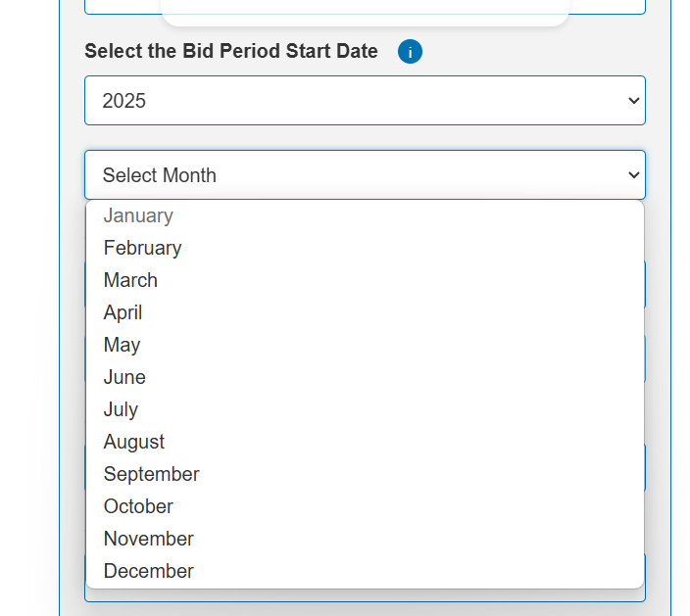Select September from the month options

pyautogui.click(x=151, y=474)
